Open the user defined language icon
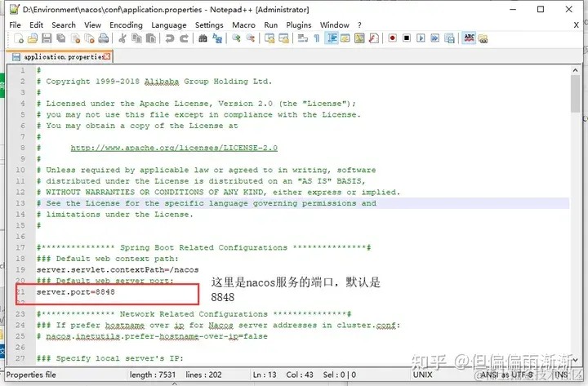Image resolution: width=588 pixels, height=386 pixels. [x=345, y=38]
